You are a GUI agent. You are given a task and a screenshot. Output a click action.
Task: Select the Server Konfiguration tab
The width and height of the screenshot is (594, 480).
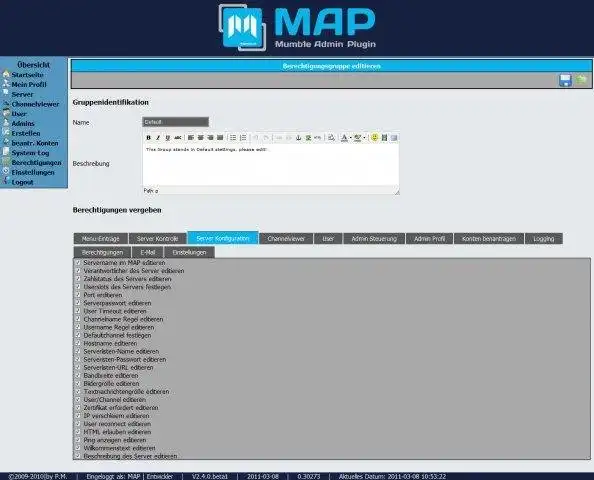point(223,238)
